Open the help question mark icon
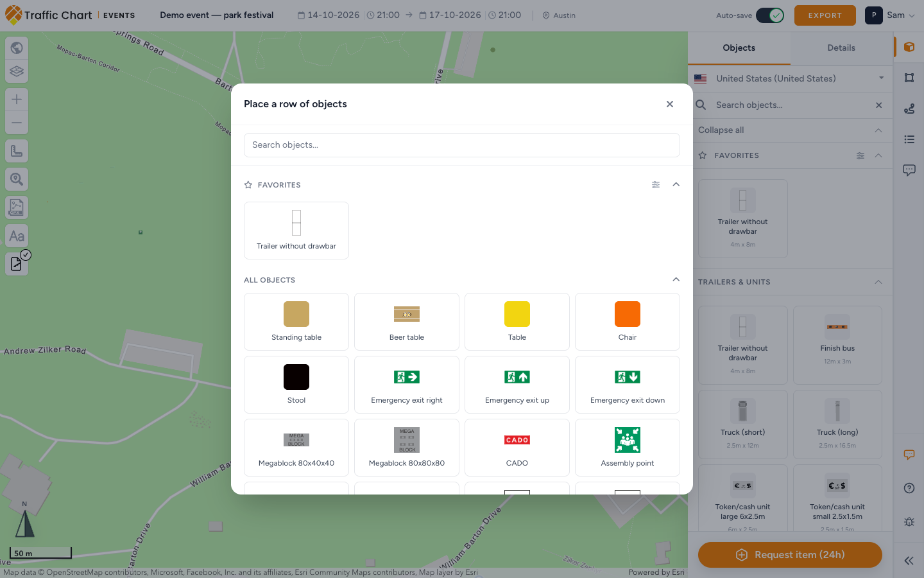This screenshot has height=578, width=924. pos(909,488)
